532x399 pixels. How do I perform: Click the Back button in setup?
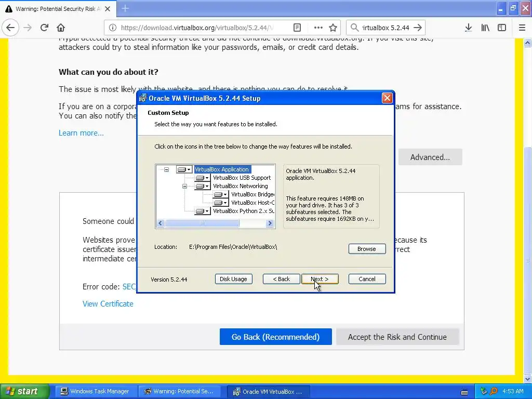click(x=281, y=279)
